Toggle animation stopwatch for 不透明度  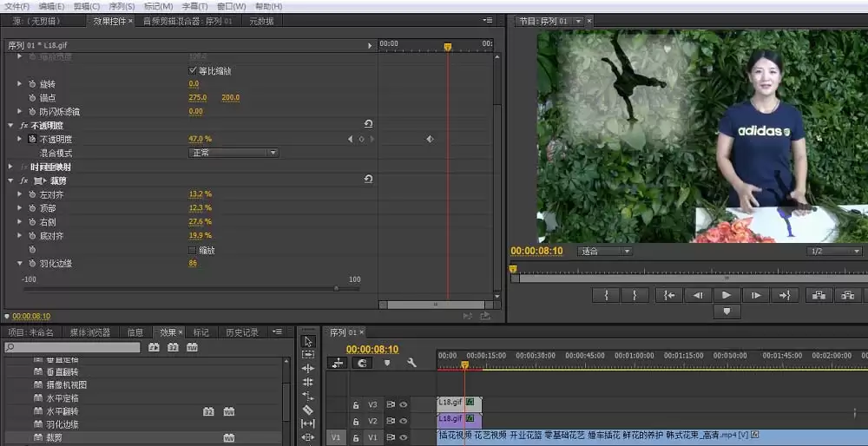tap(32, 139)
